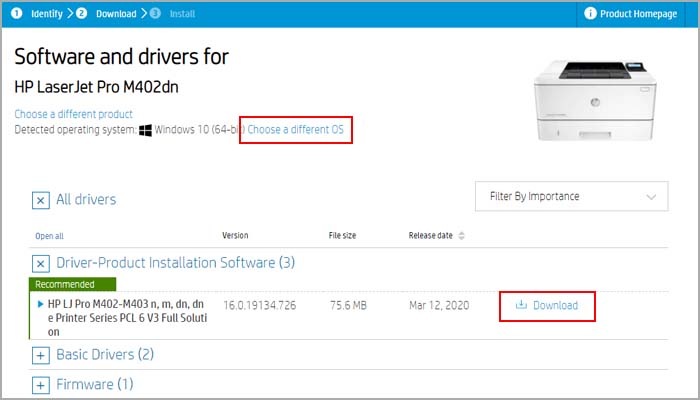Click the Open all link
This screenshot has height=400, width=700.
(49, 236)
